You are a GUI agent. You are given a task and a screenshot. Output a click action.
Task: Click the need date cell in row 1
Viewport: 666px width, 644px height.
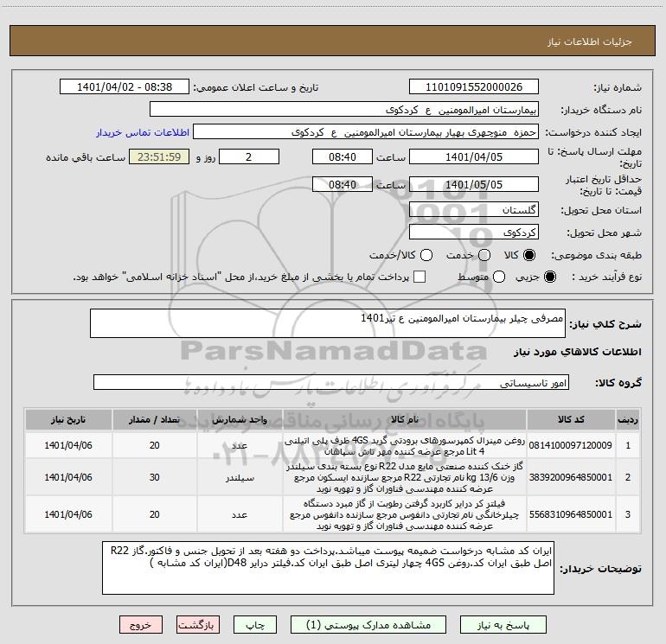68,445
